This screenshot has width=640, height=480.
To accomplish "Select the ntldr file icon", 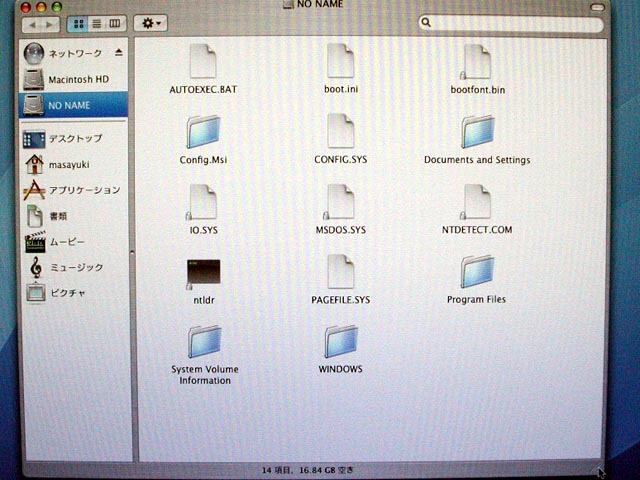I will [x=203, y=273].
